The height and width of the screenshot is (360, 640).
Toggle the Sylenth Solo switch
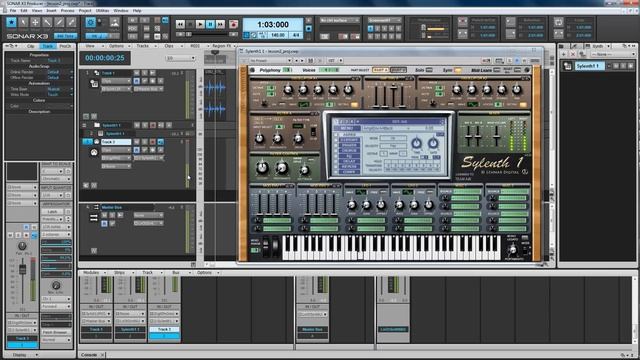point(429,70)
